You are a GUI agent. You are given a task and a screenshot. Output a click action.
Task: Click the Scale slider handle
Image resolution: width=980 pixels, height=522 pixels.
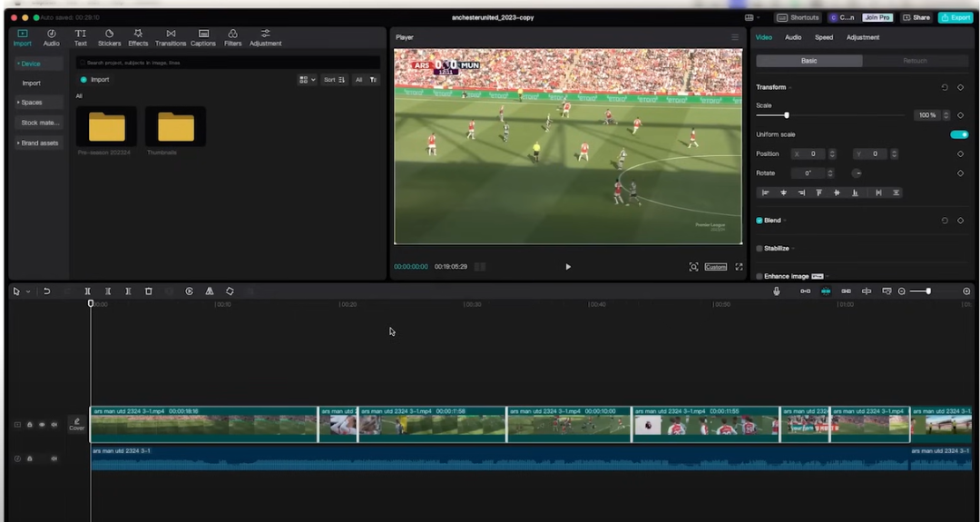pyautogui.click(x=787, y=115)
